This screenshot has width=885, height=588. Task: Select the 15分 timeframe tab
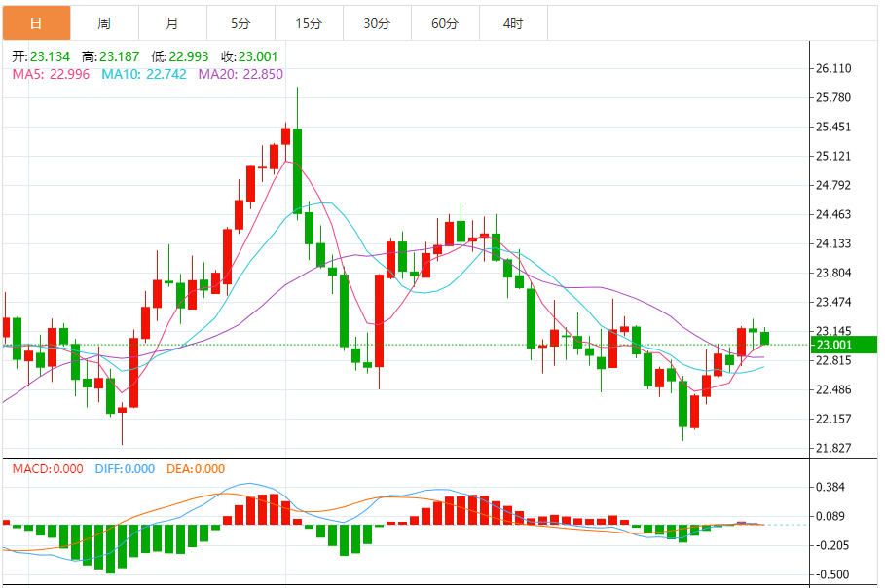point(309,23)
